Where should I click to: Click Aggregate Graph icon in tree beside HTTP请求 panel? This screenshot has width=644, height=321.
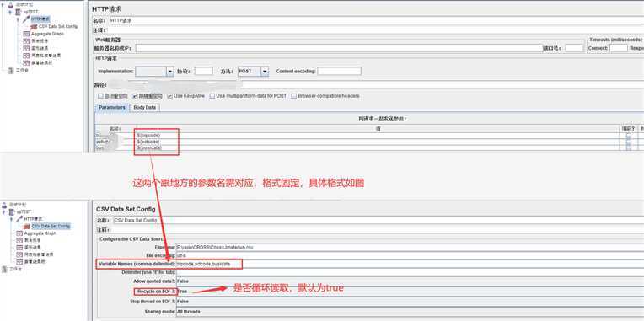[26, 34]
